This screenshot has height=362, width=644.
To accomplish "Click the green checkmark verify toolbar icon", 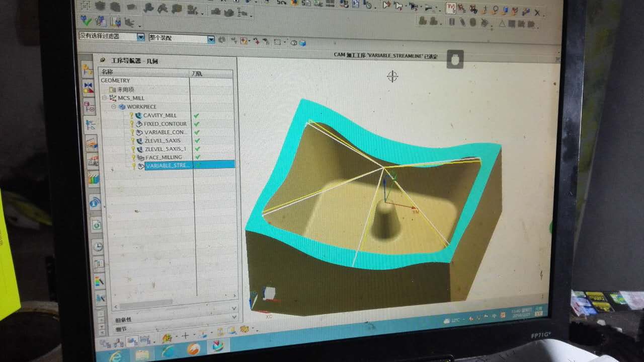I will (x=86, y=21).
